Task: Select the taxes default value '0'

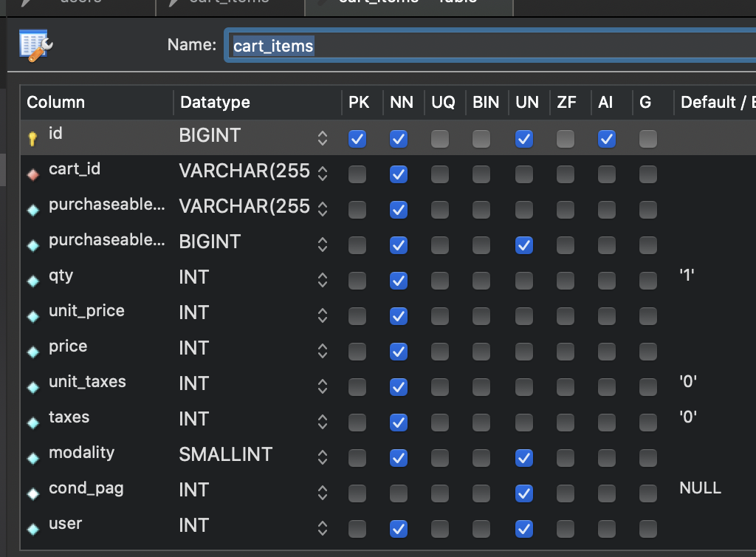Action: [688, 417]
